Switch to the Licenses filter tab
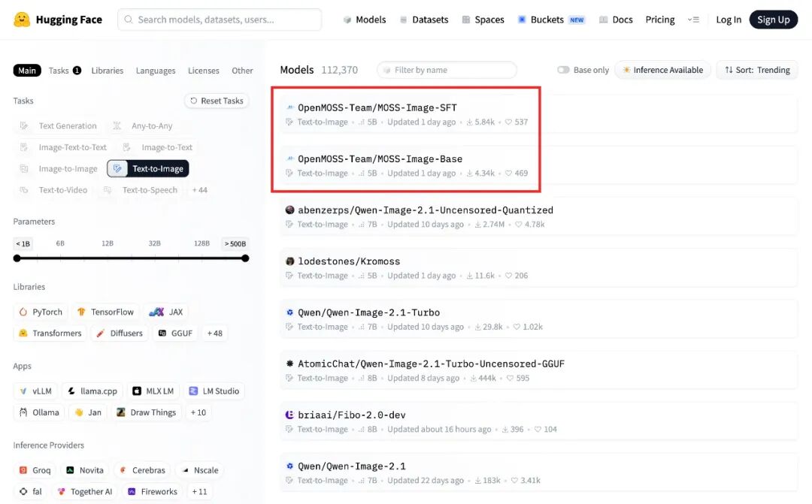 click(204, 71)
